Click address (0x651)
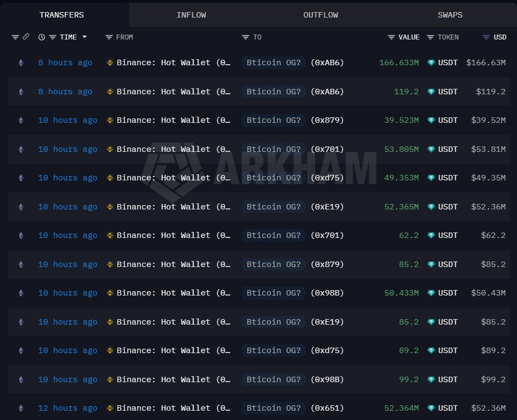The image size is (517, 420). click(x=327, y=408)
